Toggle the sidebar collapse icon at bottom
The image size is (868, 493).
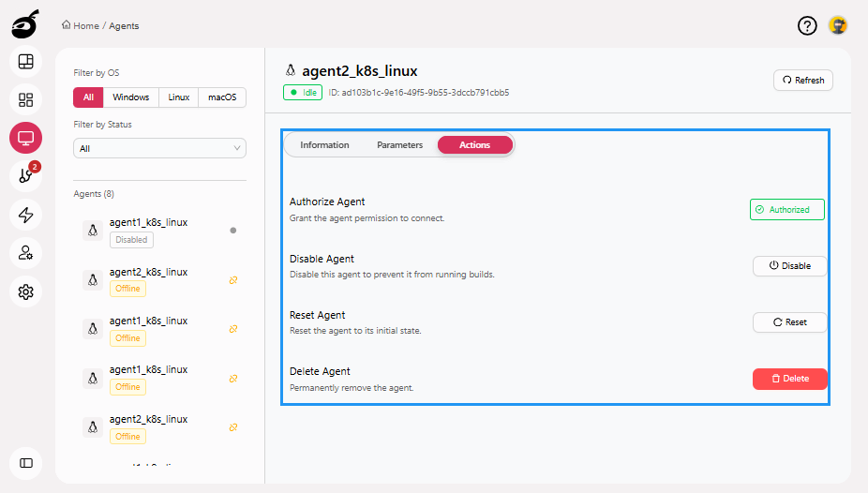click(26, 463)
